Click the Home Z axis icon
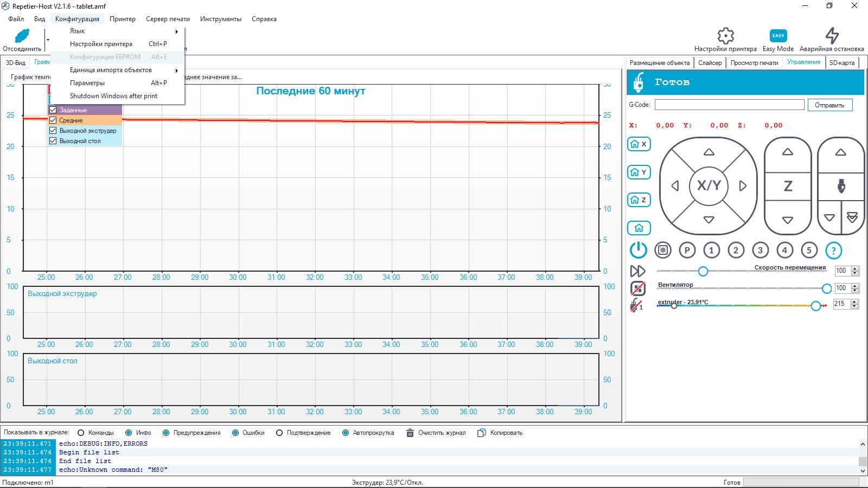This screenshot has height=488, width=868. (x=639, y=200)
